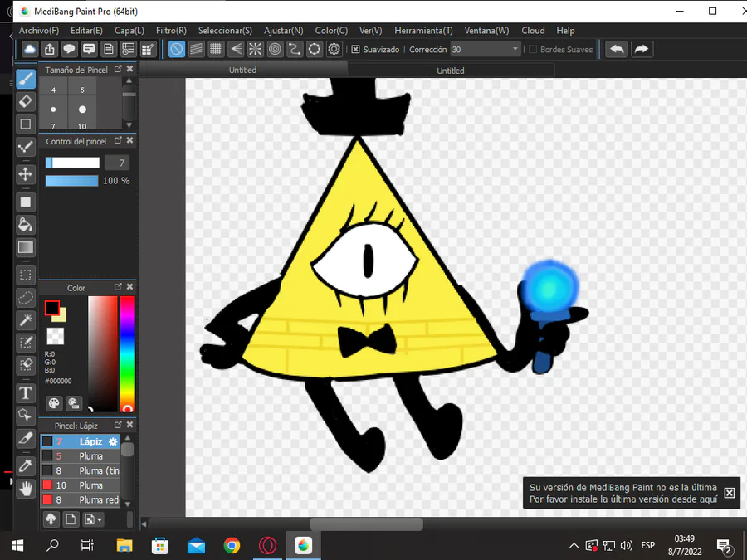Select the Text tool

tap(26, 393)
